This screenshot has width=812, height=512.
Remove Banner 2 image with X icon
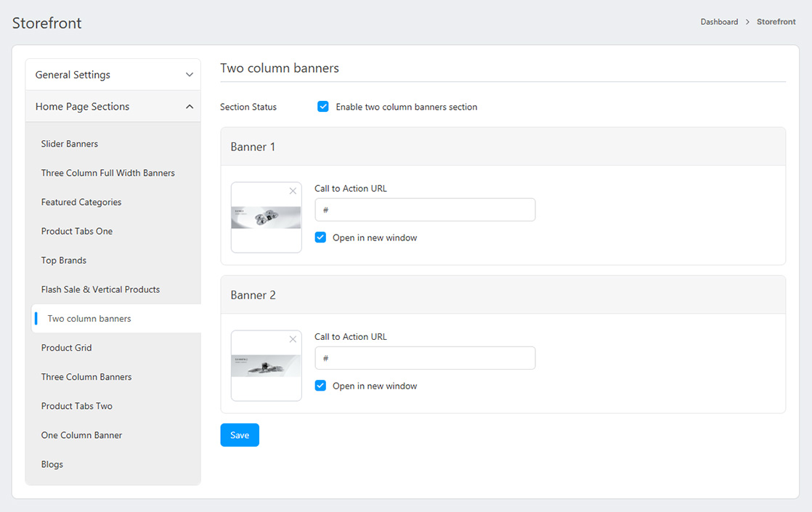[293, 339]
